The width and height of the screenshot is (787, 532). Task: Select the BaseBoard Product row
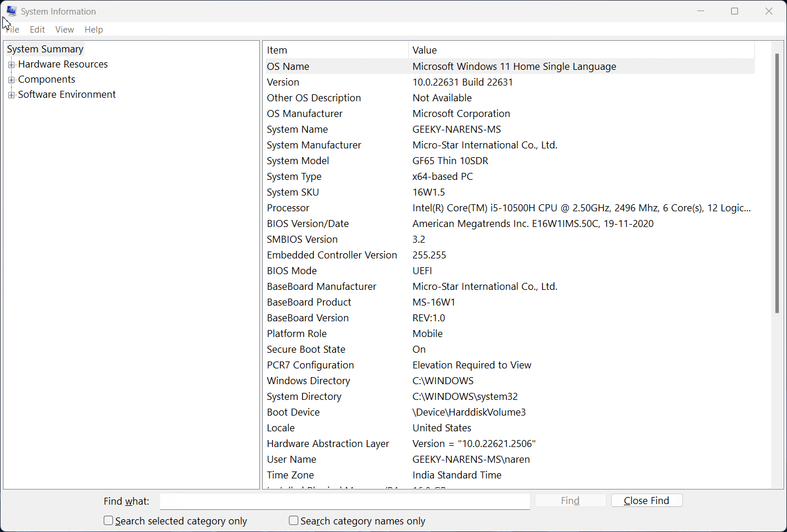click(510, 302)
